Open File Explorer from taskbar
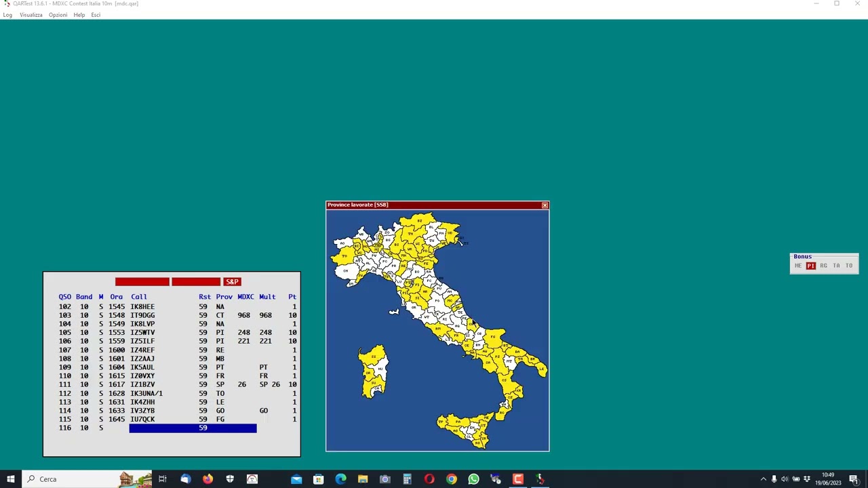Screen dimensions: 868x488 pyautogui.click(x=363, y=479)
